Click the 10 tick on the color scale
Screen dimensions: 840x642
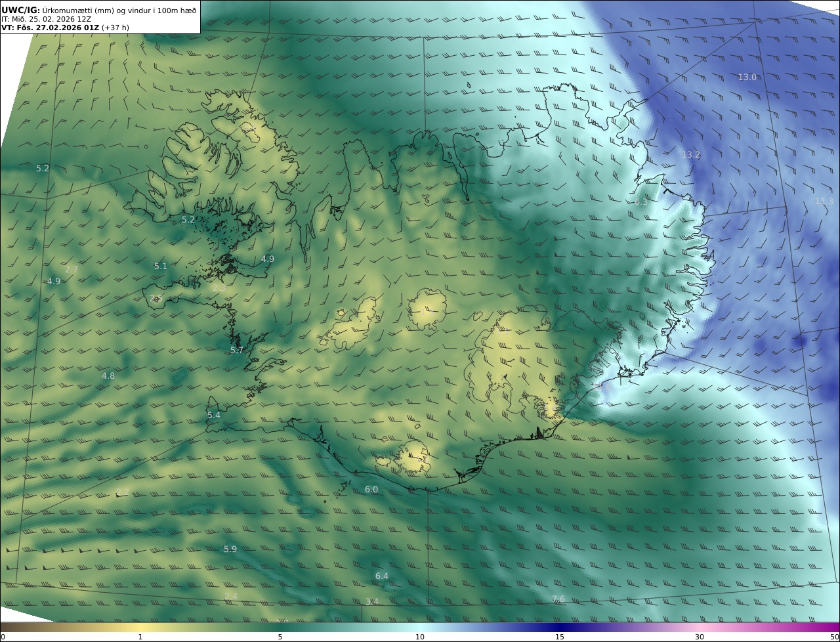(x=420, y=637)
